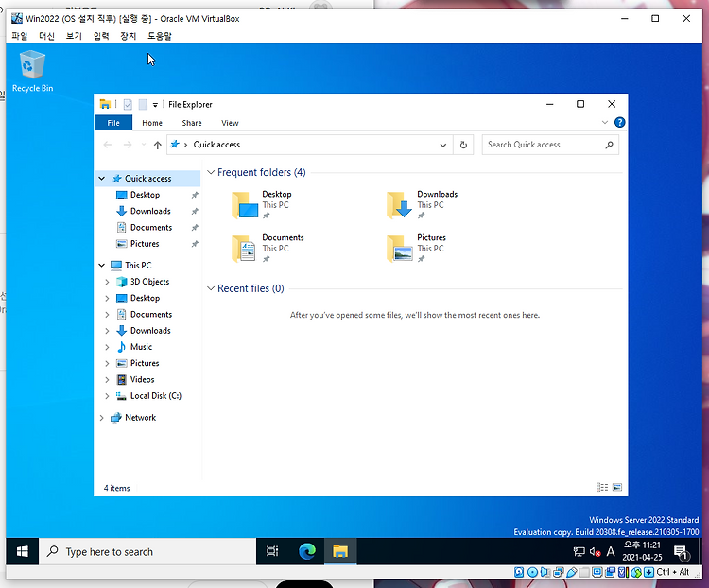Open the taskbar clock and date

pyautogui.click(x=642, y=551)
